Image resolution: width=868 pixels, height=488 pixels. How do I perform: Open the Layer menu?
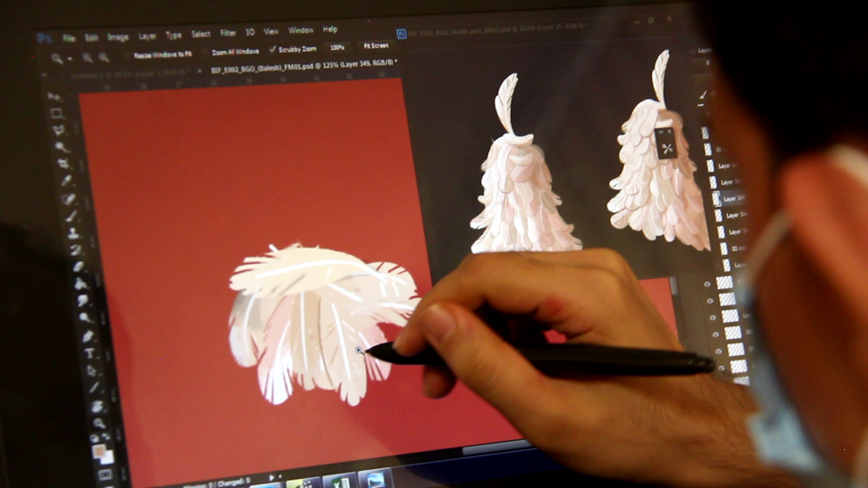pyautogui.click(x=146, y=36)
